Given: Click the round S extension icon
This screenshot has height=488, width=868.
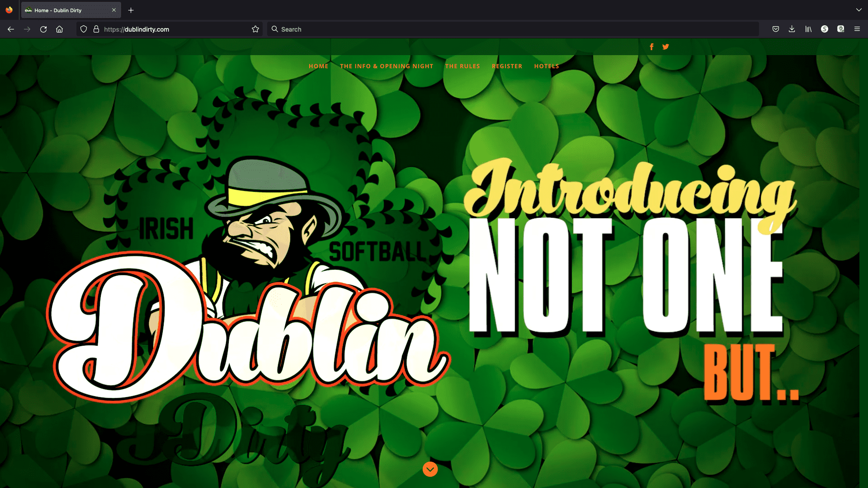Looking at the screenshot, I should (825, 29).
